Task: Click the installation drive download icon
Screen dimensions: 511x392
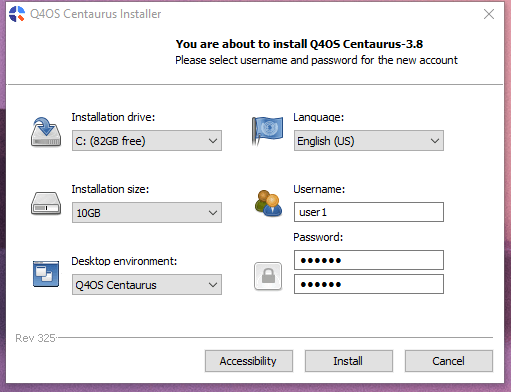Action: coord(46,132)
